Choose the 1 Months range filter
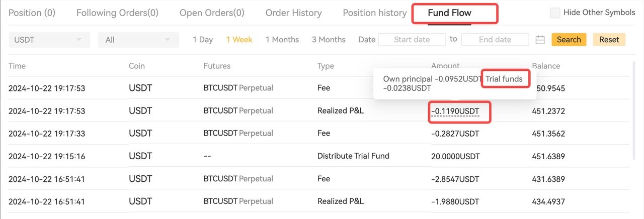Image resolution: width=644 pixels, height=219 pixels. point(282,40)
